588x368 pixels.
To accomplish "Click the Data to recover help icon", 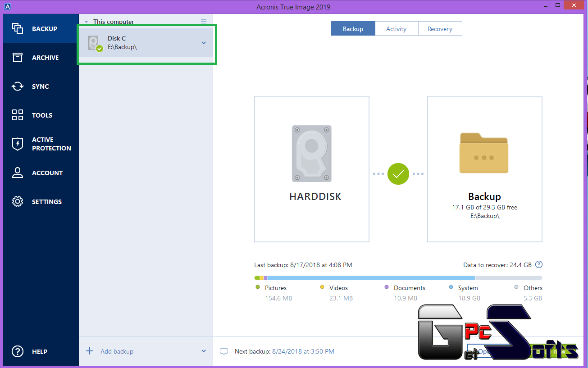I will [538, 265].
